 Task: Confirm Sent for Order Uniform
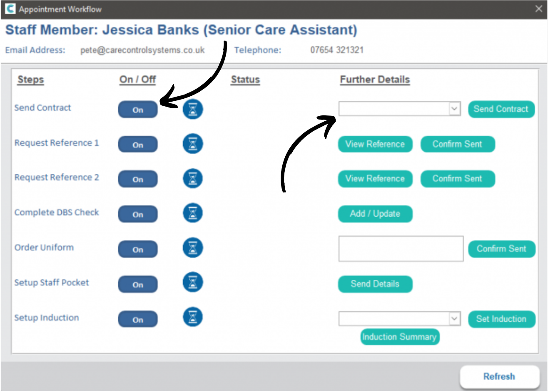coord(501,249)
